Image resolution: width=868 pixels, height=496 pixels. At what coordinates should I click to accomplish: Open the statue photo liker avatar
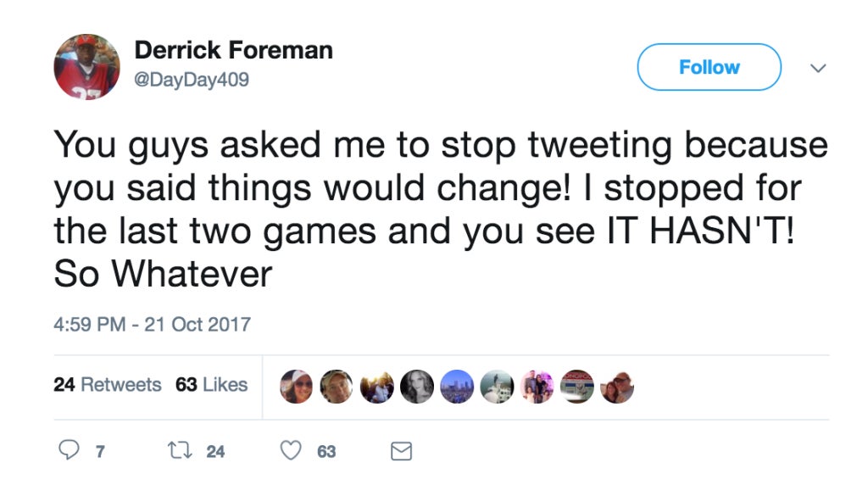pyautogui.click(x=497, y=387)
